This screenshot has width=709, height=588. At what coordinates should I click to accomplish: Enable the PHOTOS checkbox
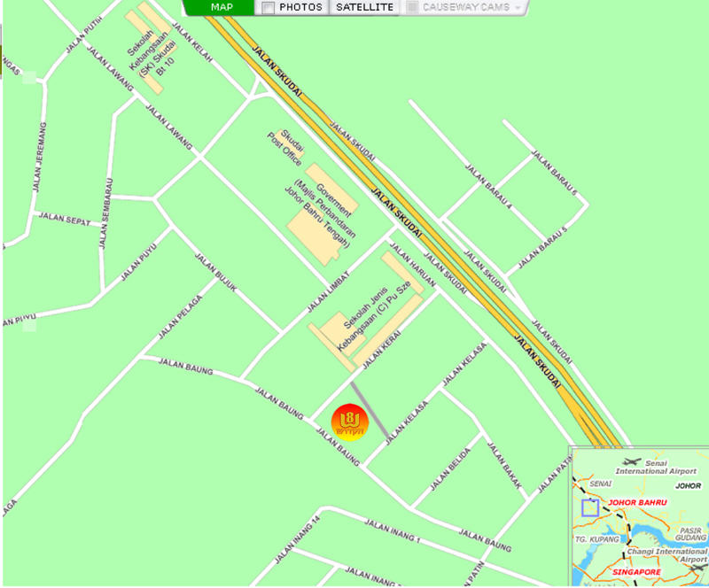pyautogui.click(x=269, y=8)
